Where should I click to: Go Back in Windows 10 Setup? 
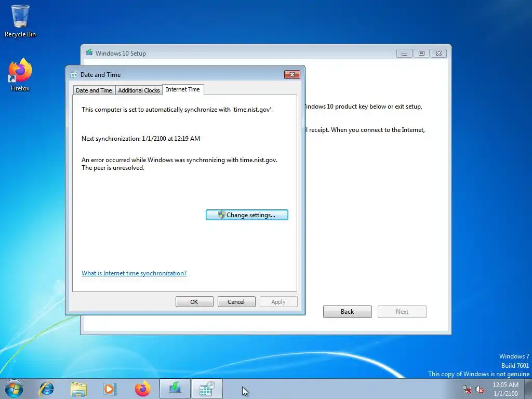click(x=348, y=312)
